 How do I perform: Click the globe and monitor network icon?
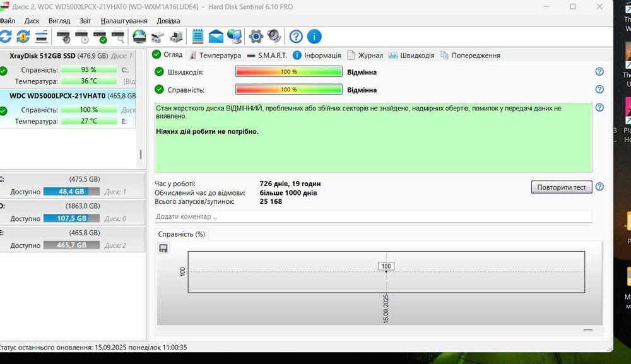[x=235, y=37]
